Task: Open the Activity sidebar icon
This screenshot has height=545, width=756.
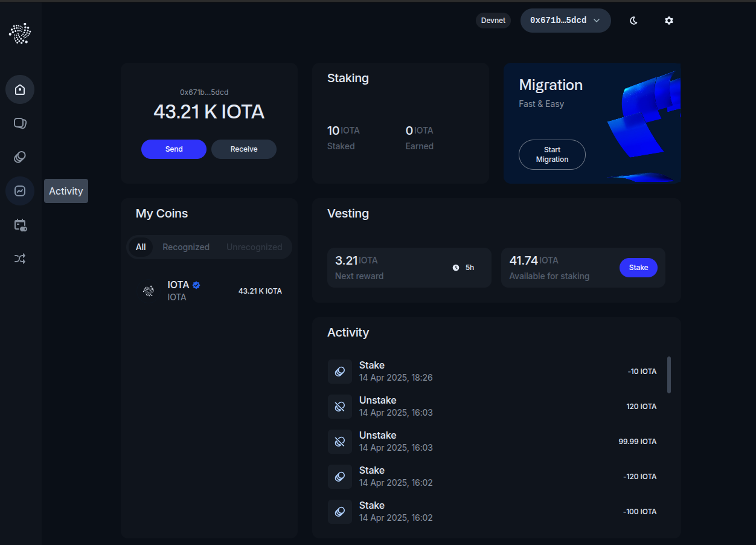Action: click(20, 191)
